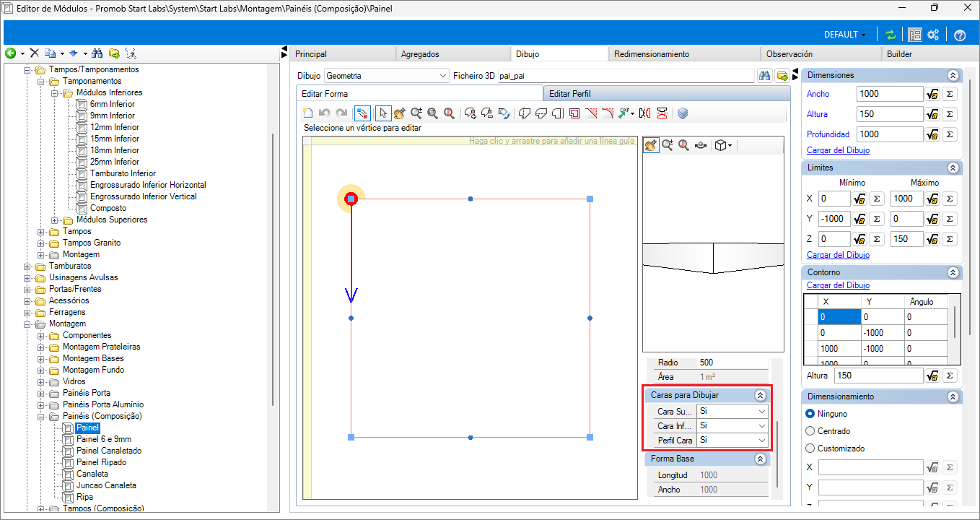Open the Dibujo Geometria dropdown
Image resolution: width=980 pixels, height=520 pixels.
pyautogui.click(x=386, y=76)
